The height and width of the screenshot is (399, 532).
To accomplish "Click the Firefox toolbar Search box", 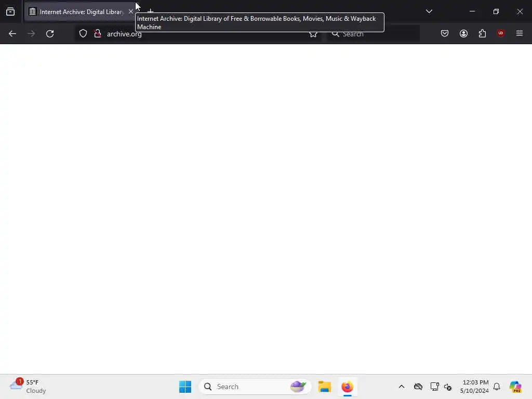I will [x=373, y=34].
